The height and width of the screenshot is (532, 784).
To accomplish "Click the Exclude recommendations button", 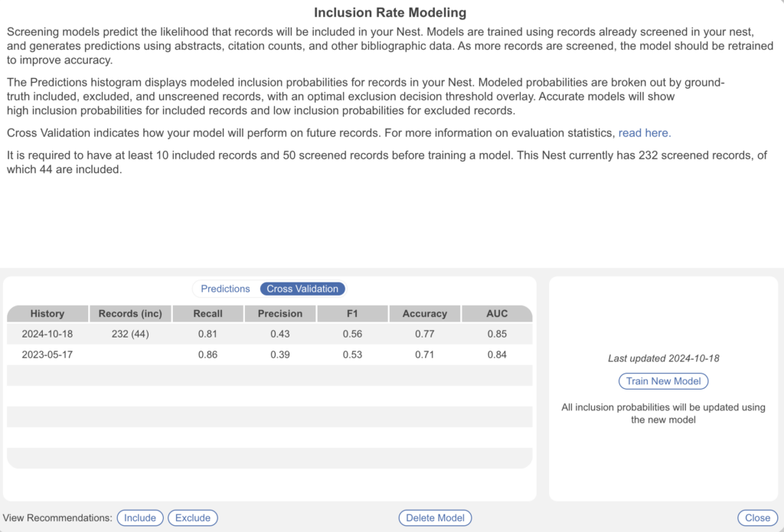I will coord(192,517).
